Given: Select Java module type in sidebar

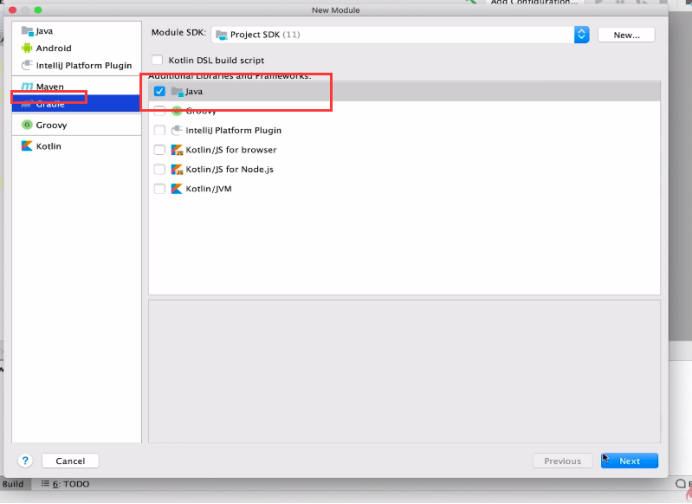Looking at the screenshot, I should [x=76, y=31].
